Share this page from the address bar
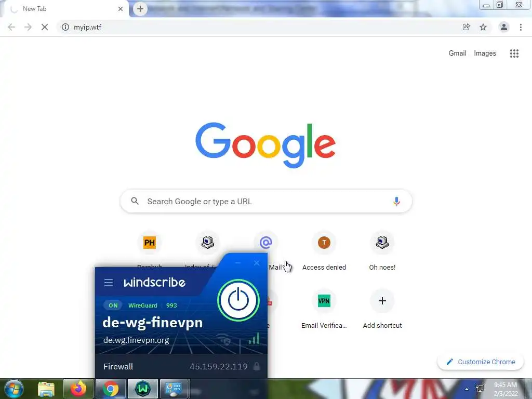 click(x=466, y=27)
